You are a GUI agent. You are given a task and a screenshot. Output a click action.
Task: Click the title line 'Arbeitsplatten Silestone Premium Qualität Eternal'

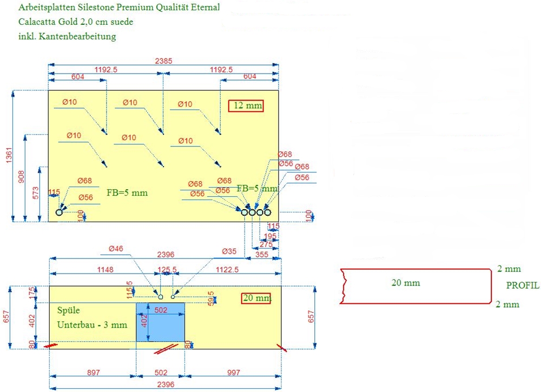pos(119,7)
